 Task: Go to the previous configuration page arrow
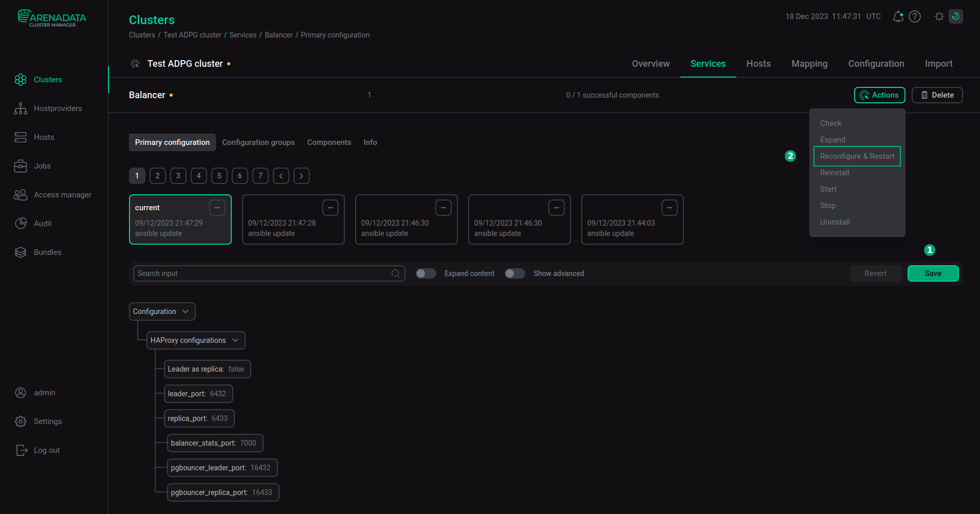pyautogui.click(x=281, y=176)
